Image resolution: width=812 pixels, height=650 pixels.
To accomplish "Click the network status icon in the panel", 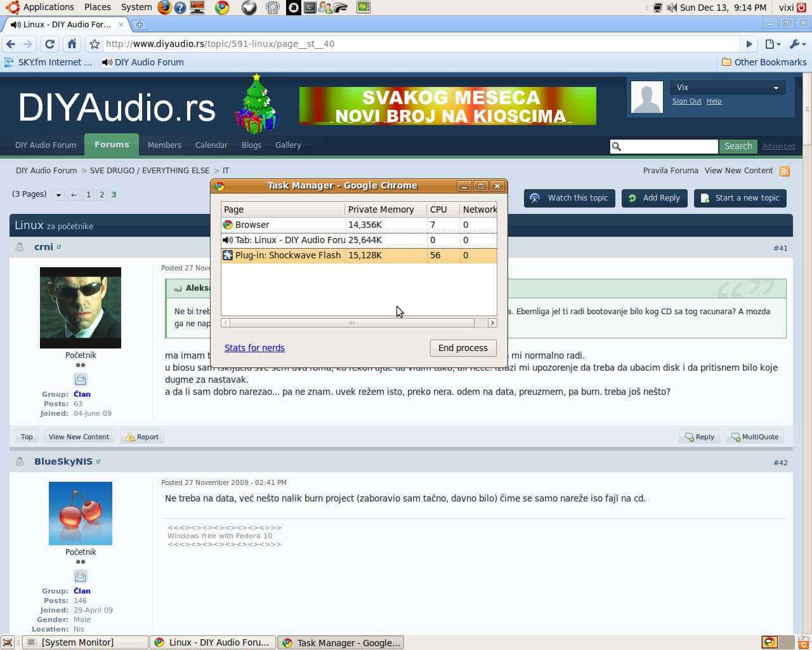I will click(x=657, y=8).
